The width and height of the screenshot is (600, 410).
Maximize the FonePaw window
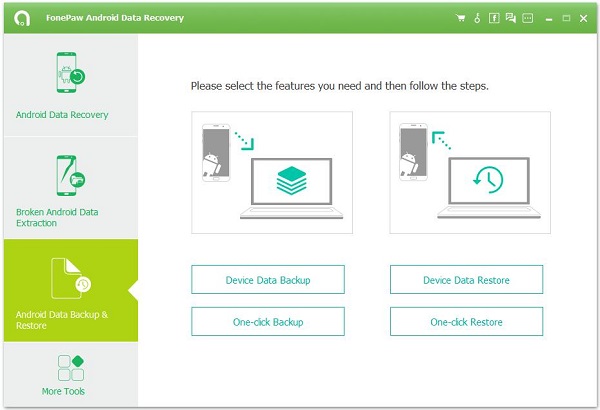click(x=566, y=18)
